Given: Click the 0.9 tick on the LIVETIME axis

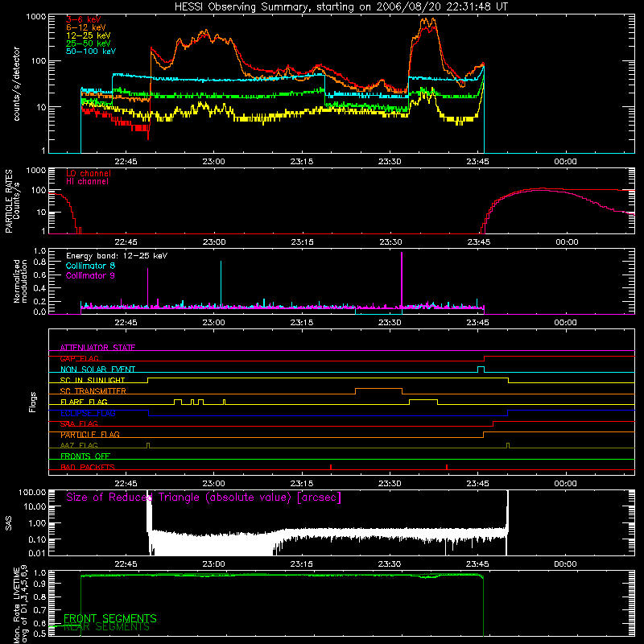Looking at the screenshot, I should click(40, 584).
